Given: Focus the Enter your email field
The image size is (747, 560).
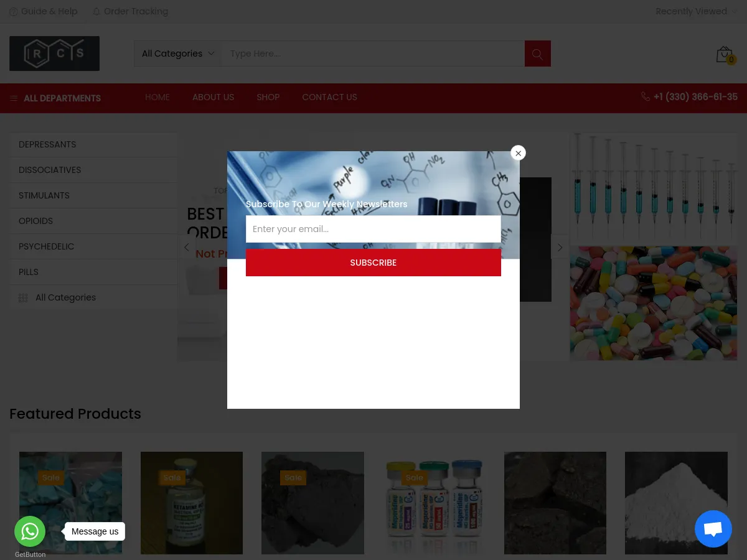Looking at the screenshot, I should [x=374, y=229].
